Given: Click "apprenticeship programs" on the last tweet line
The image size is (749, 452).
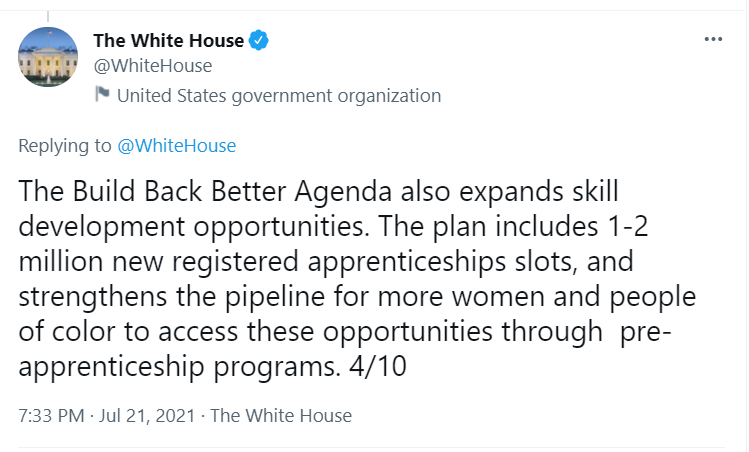Looking at the screenshot, I should tap(179, 367).
